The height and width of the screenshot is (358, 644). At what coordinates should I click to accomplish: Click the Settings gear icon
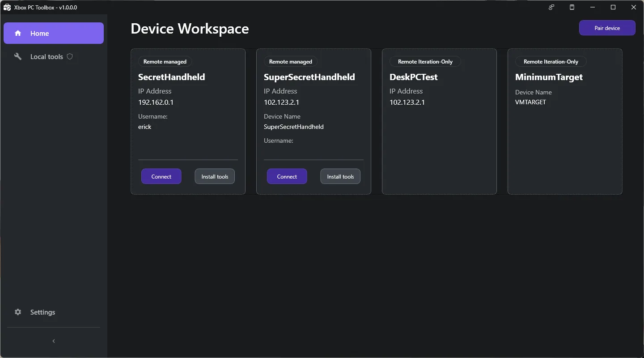(x=18, y=312)
